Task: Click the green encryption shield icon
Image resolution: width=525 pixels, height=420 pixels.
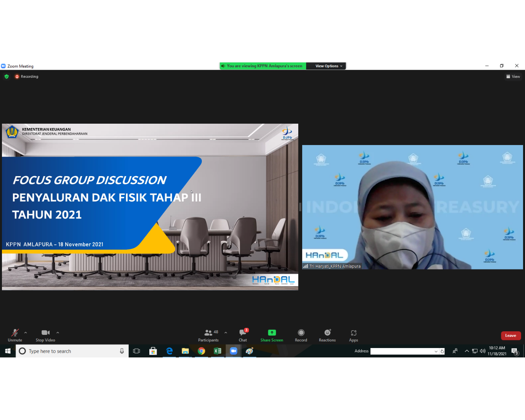Action: (x=7, y=77)
